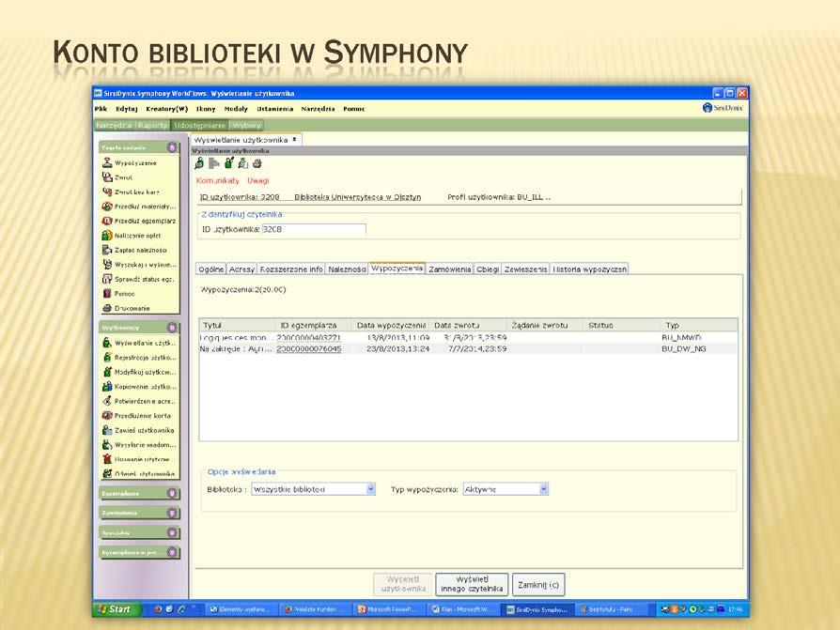Open Zwrot bez kary wizard
The width and height of the screenshot is (840, 630).
131,192
